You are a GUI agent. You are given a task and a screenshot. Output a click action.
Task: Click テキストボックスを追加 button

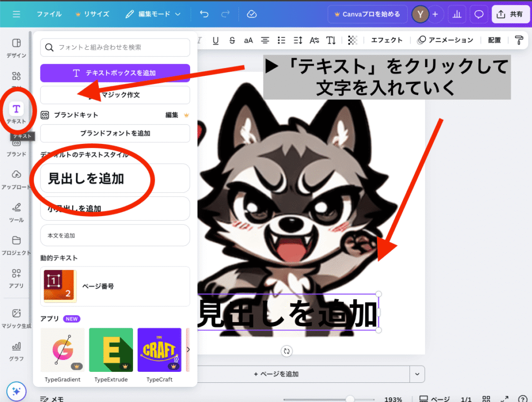(115, 73)
